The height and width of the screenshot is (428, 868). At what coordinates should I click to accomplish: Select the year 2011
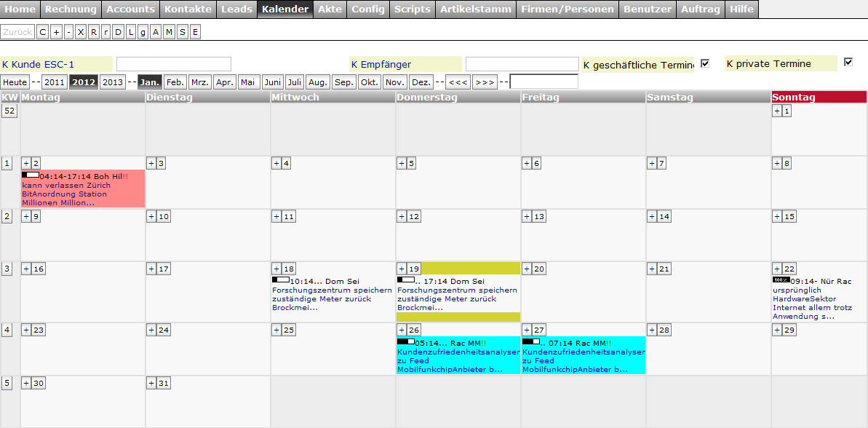(x=55, y=82)
